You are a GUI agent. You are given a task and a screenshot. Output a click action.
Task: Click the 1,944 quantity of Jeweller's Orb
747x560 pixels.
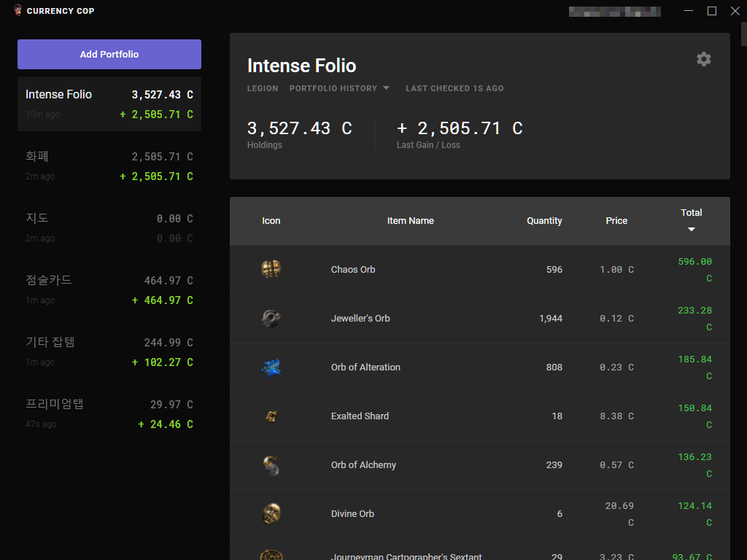[551, 318]
